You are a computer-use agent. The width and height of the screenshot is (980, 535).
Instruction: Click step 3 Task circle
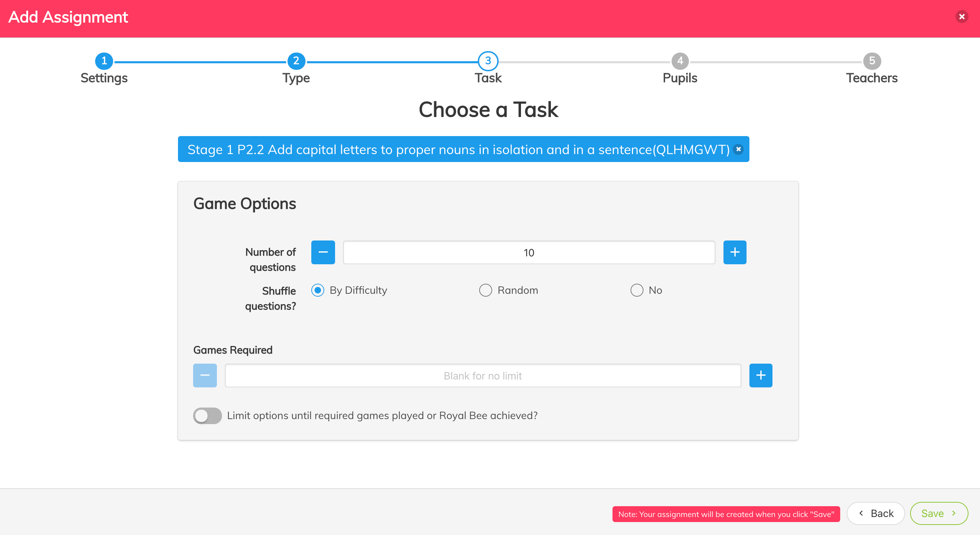point(488,61)
